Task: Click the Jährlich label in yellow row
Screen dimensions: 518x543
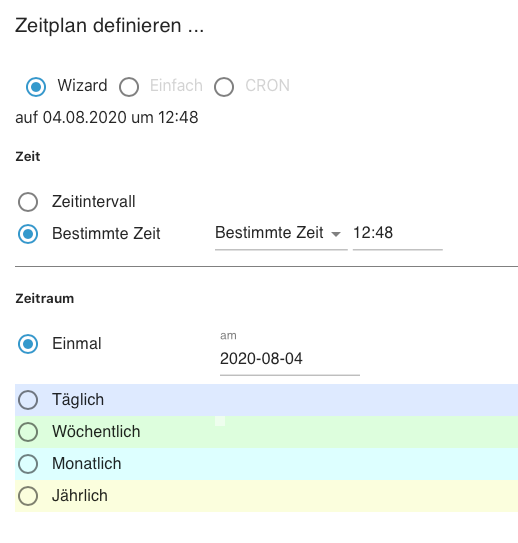Action: [80, 495]
